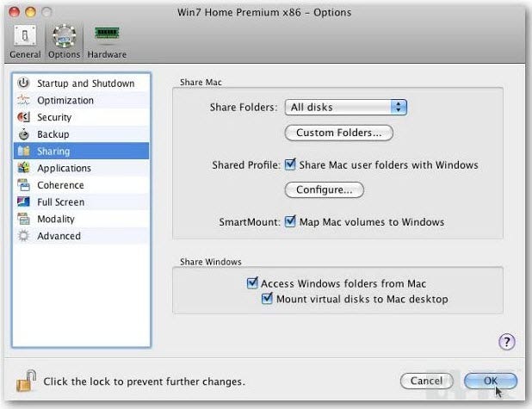Image resolution: width=532 pixels, height=409 pixels.
Task: Click the Coherence windows icon
Action: (x=23, y=185)
